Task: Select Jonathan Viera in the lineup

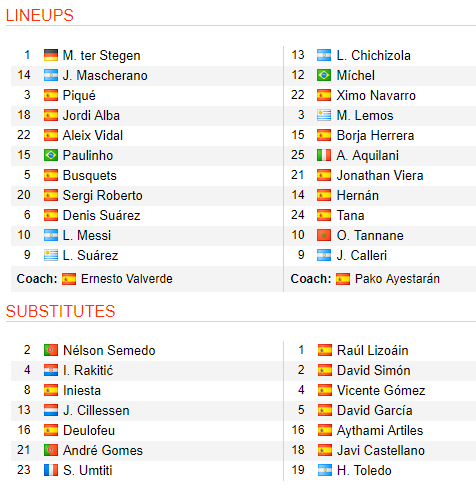Action: (380, 175)
